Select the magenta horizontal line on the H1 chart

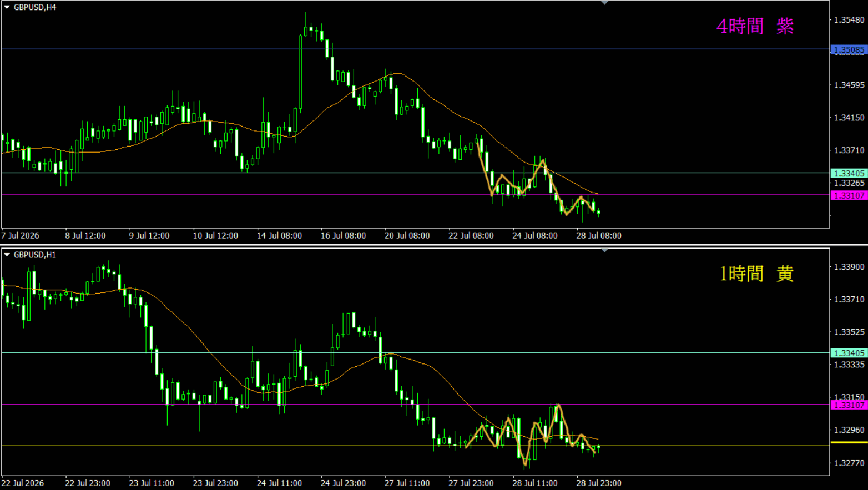[415, 405]
